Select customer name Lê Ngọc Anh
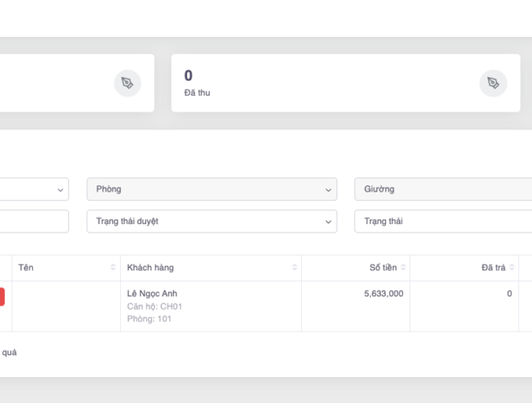Viewport: 532px width, 403px height. point(152,293)
